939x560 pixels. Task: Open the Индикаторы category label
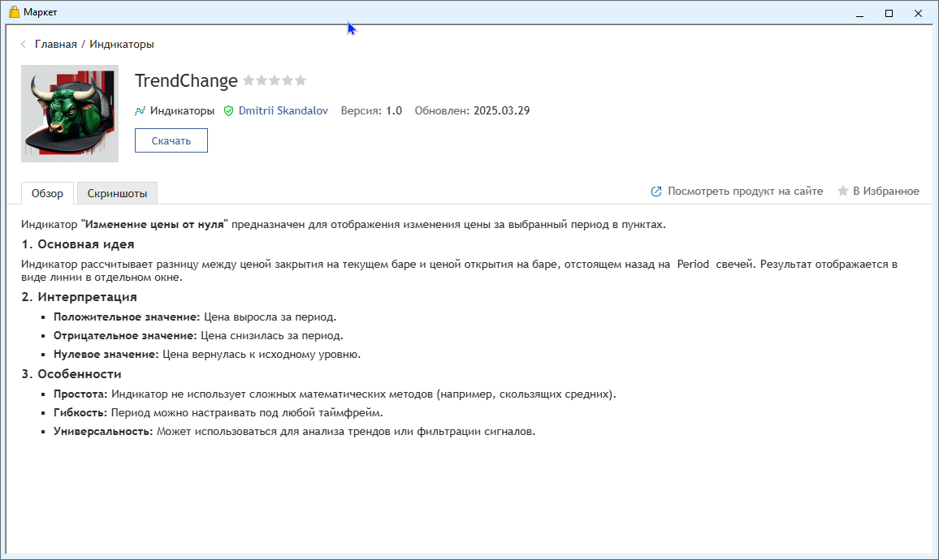pyautogui.click(x=182, y=110)
